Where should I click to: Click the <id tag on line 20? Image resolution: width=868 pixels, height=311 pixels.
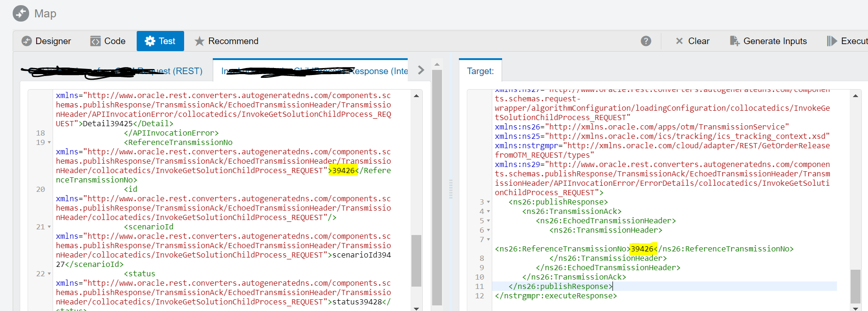[x=131, y=190]
